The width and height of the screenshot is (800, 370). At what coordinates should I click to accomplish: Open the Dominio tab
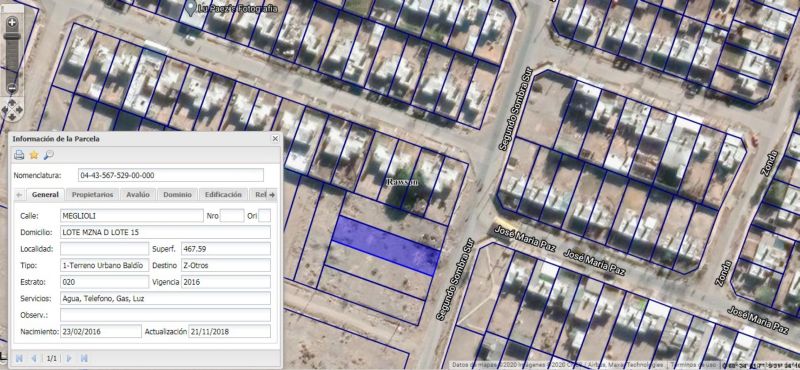(177, 194)
